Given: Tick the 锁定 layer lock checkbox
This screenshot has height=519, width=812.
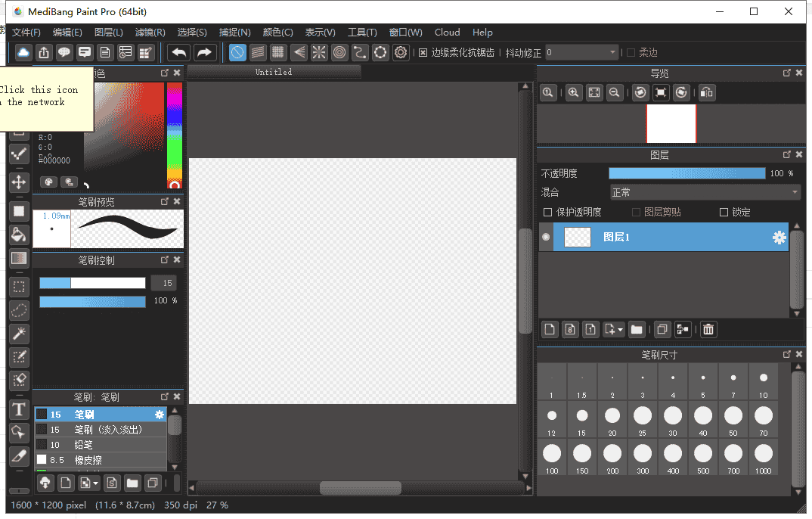Looking at the screenshot, I should (x=724, y=213).
